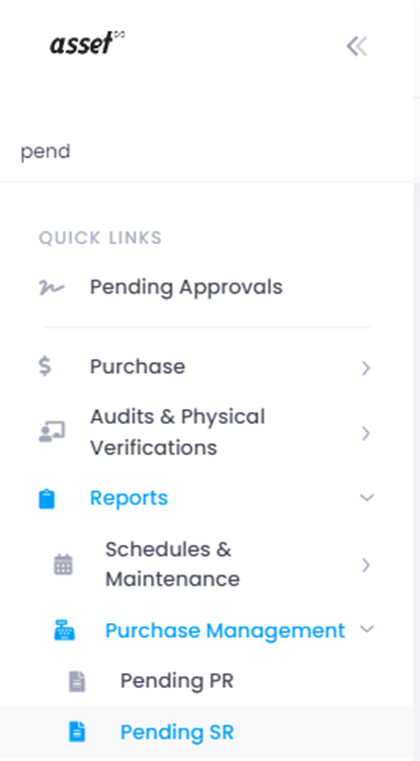The height and width of the screenshot is (761, 420).
Task: Click the Purchase dollar sign icon
Action: tap(45, 366)
